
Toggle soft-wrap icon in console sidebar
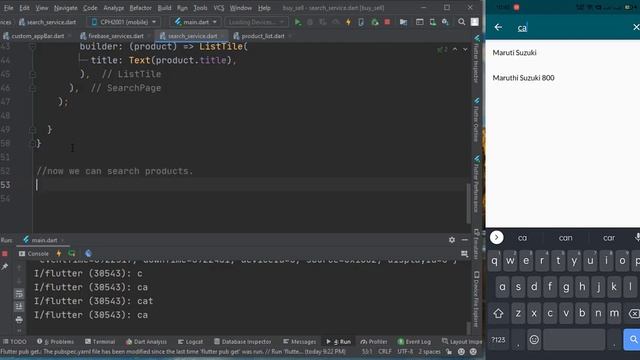tap(19, 293)
